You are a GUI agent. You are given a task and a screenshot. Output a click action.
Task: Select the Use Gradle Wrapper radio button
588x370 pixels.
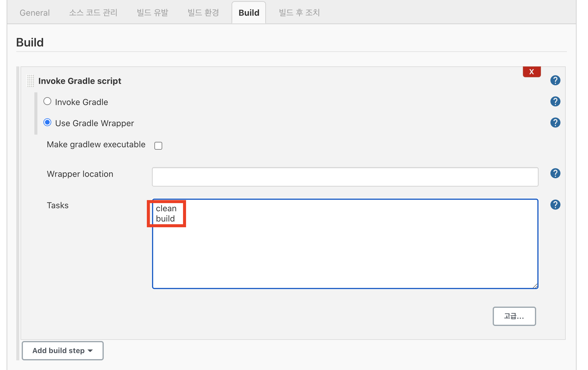click(47, 123)
